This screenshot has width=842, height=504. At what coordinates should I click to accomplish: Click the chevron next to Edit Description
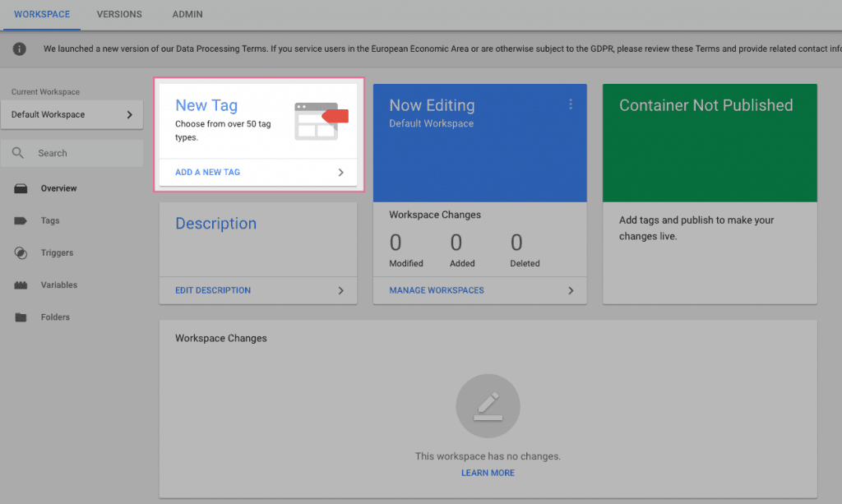coord(341,290)
